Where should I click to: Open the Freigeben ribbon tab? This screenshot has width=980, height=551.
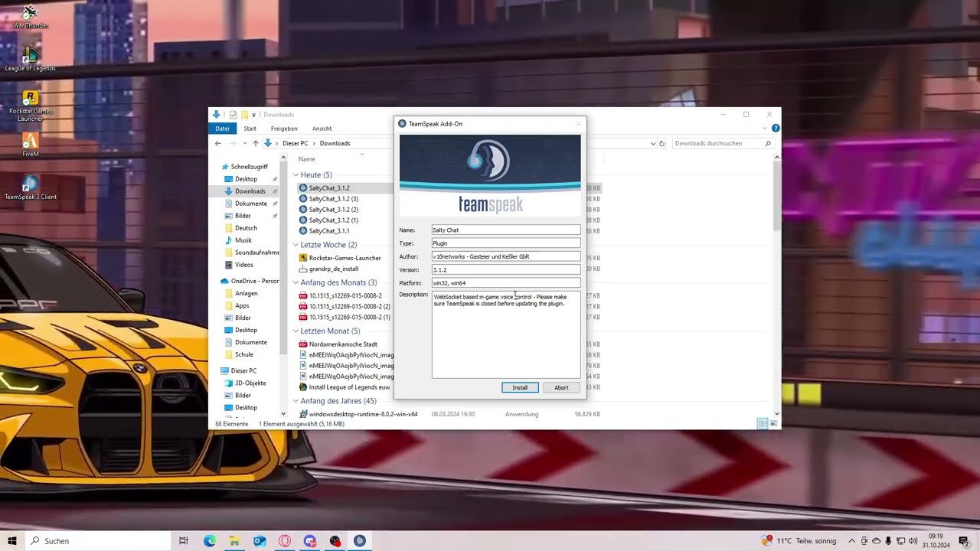(x=283, y=129)
